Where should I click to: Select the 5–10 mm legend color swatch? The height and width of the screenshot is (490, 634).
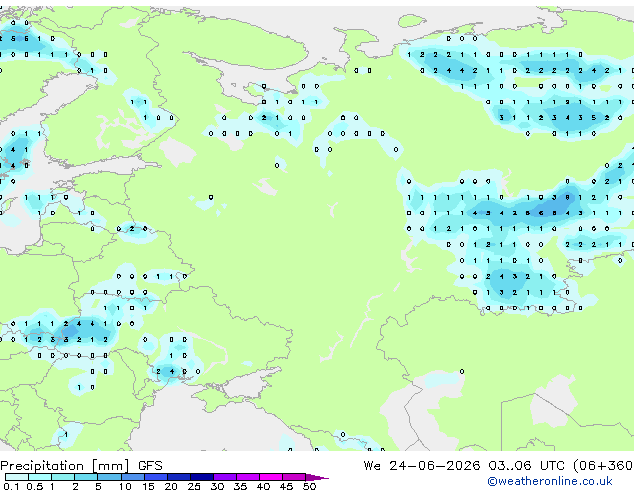point(110,477)
